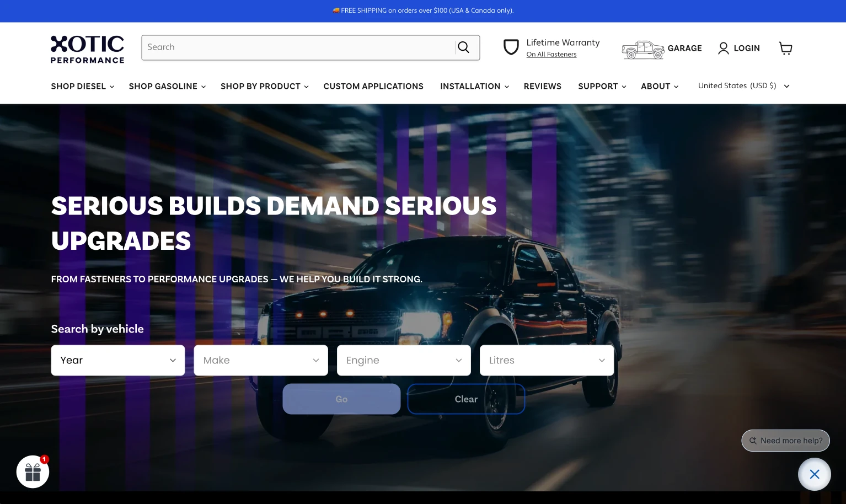Click the Lifetime Warranty shield icon
The height and width of the screenshot is (504, 846).
[511, 47]
